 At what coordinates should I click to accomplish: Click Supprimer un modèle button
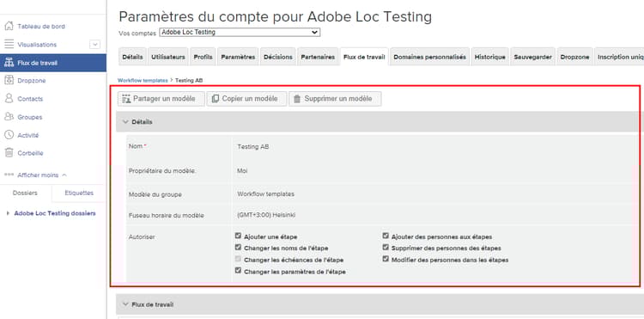coord(335,99)
